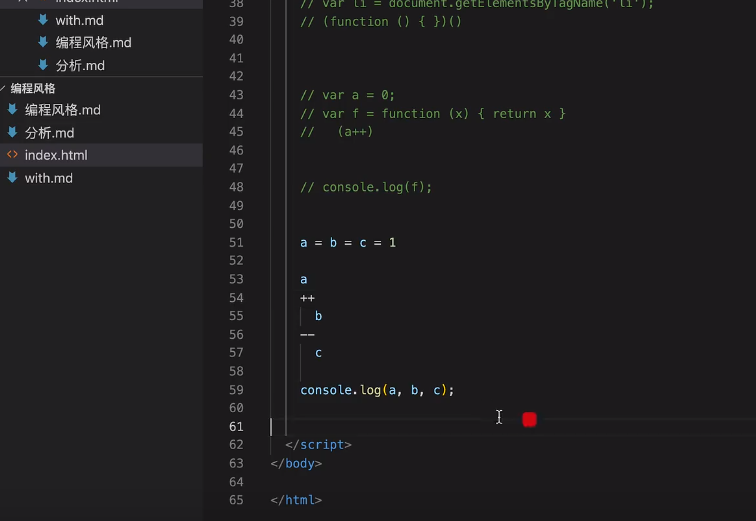Screen dimensions: 756x521
Task: Click the comment '// var a = 0;'
Action: click(347, 95)
